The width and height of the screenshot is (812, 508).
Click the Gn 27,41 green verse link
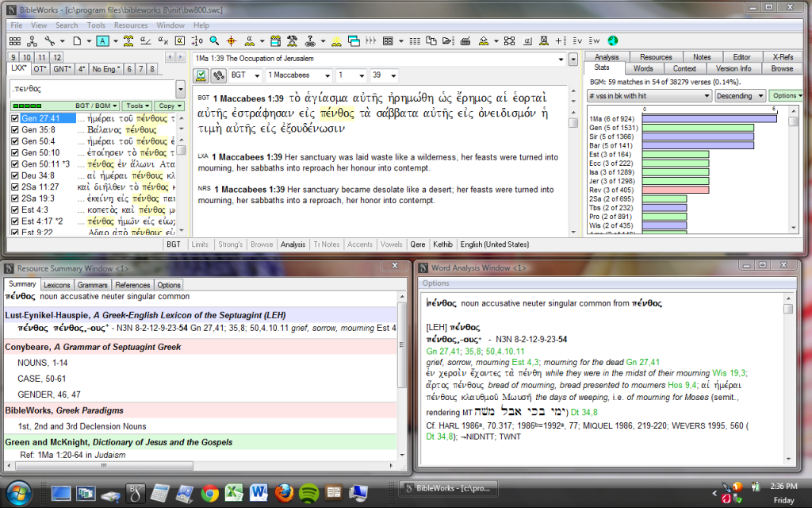pos(441,351)
